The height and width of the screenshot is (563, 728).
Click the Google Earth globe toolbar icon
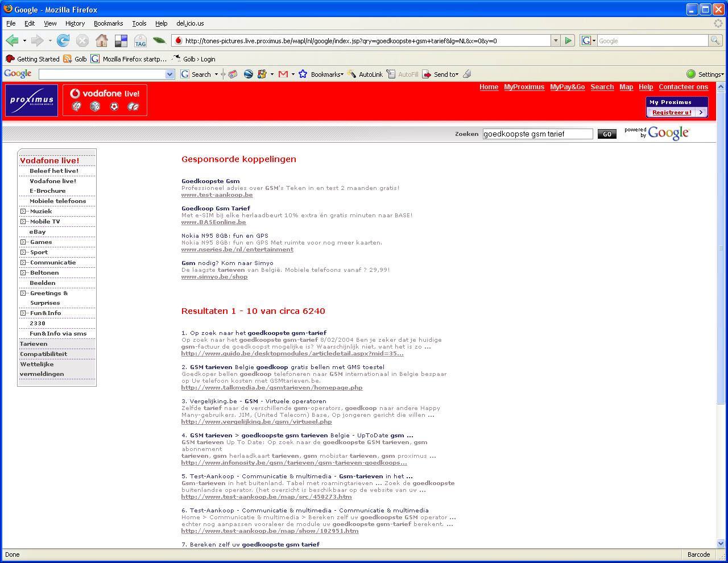click(249, 74)
